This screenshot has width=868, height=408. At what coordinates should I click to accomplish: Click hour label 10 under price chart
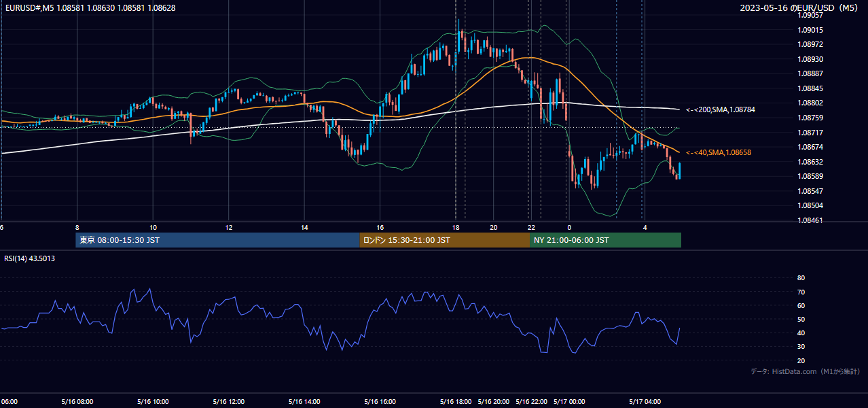(x=153, y=227)
